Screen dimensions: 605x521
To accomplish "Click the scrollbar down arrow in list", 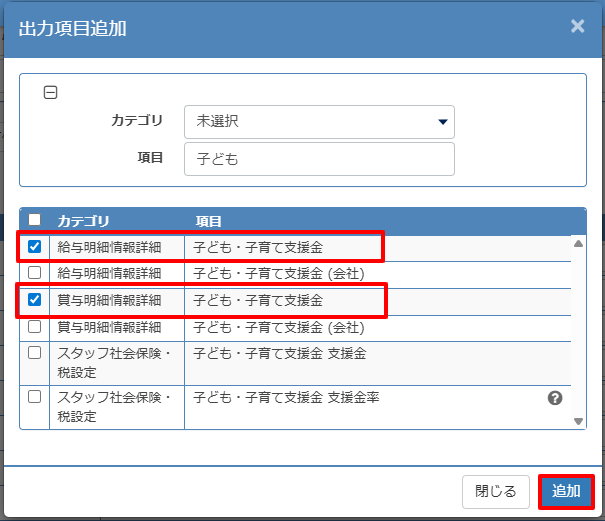I will (578, 421).
